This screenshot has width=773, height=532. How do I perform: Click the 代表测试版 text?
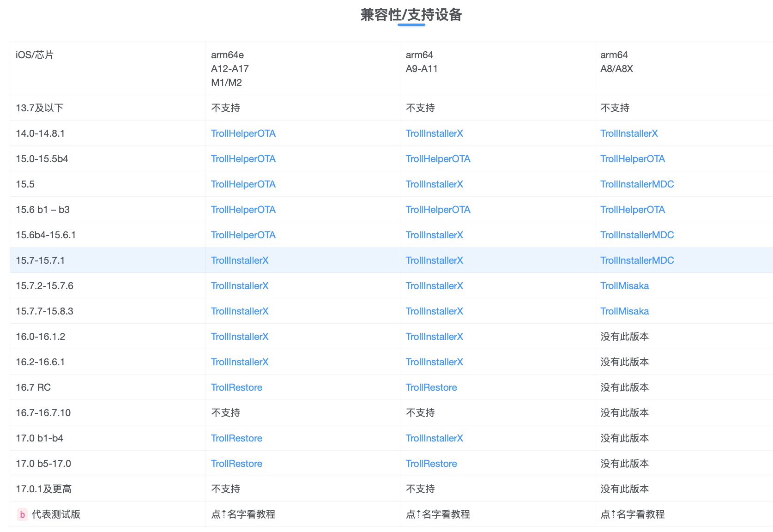point(56,514)
